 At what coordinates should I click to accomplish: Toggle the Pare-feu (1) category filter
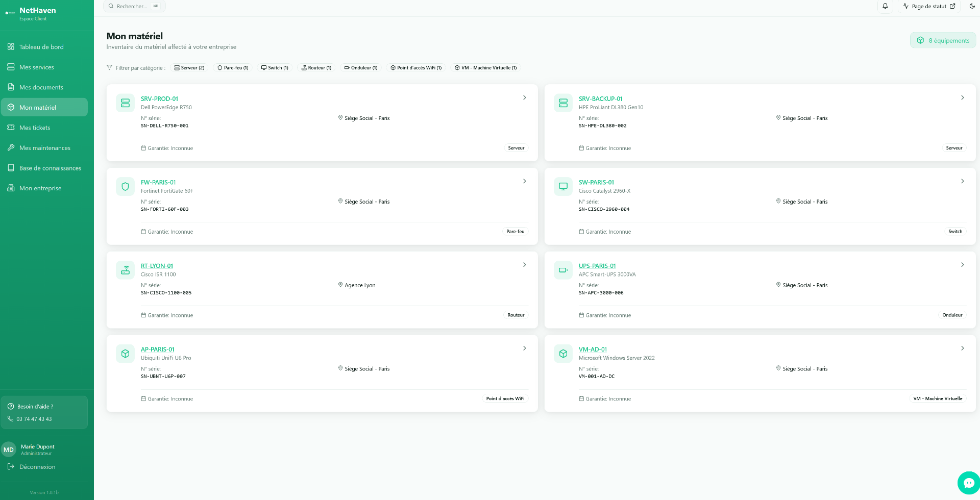point(233,68)
